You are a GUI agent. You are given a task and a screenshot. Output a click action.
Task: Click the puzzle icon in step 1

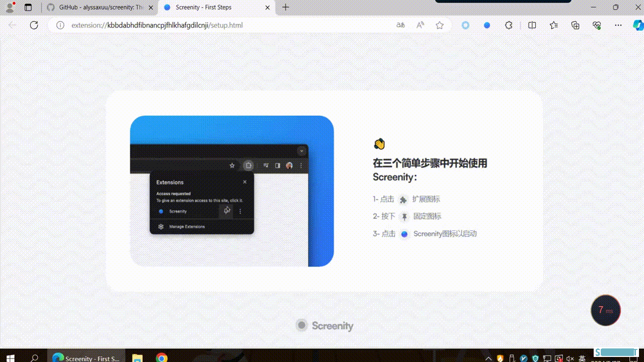coord(403,200)
